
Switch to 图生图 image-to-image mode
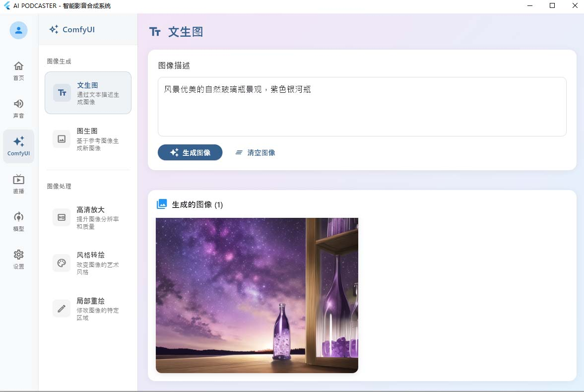pyautogui.click(x=88, y=138)
